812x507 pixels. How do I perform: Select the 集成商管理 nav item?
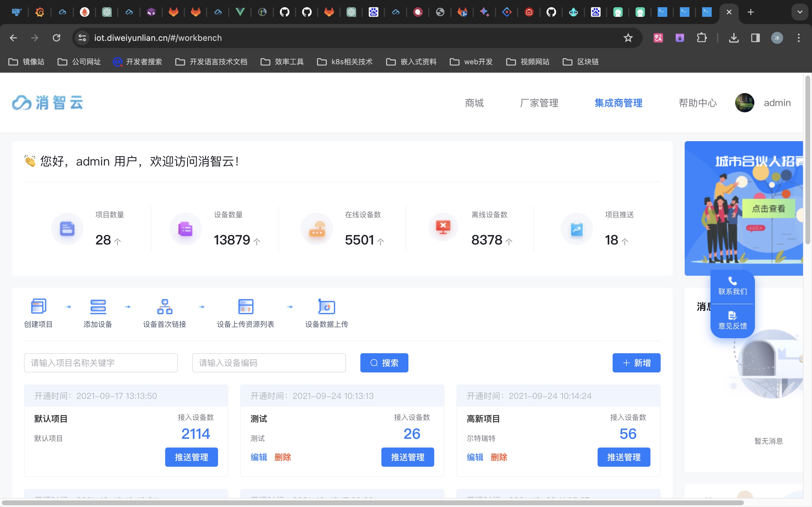pos(619,103)
